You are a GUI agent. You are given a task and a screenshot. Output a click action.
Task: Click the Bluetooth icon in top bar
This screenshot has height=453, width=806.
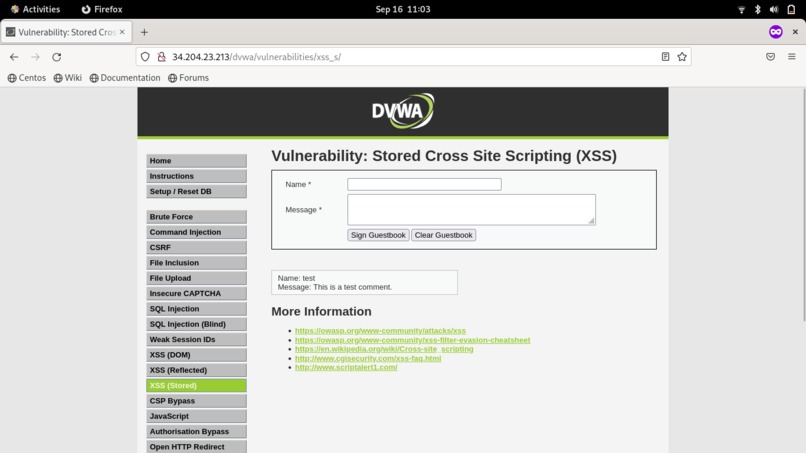757,9
